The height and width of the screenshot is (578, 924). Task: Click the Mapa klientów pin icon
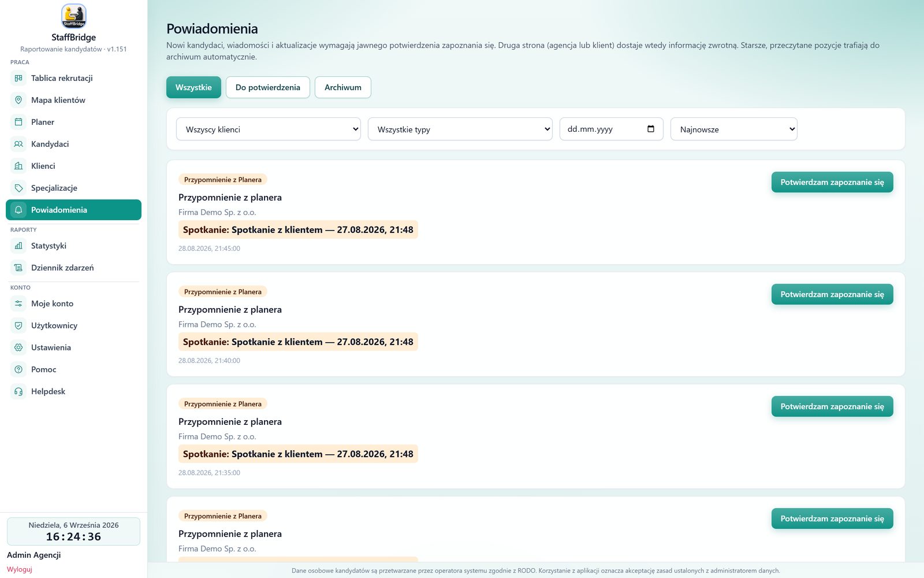point(18,100)
